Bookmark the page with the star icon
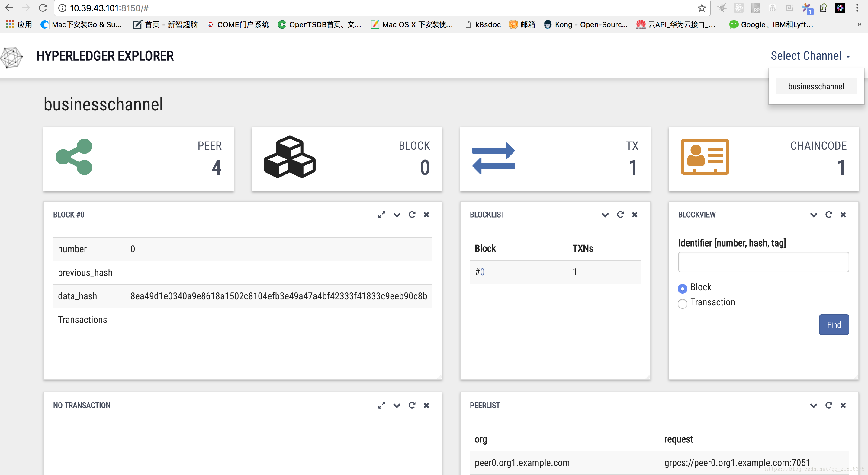Image resolution: width=868 pixels, height=475 pixels. click(702, 8)
